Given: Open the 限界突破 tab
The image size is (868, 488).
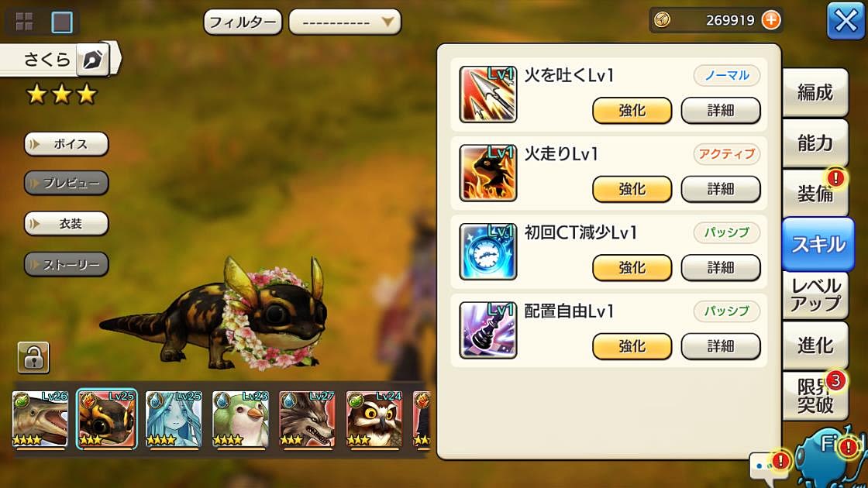Looking at the screenshot, I should [x=815, y=396].
